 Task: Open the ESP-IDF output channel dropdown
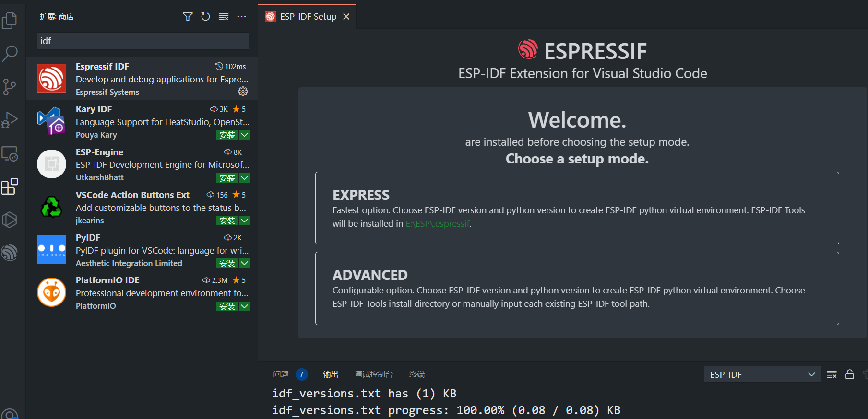(x=762, y=374)
